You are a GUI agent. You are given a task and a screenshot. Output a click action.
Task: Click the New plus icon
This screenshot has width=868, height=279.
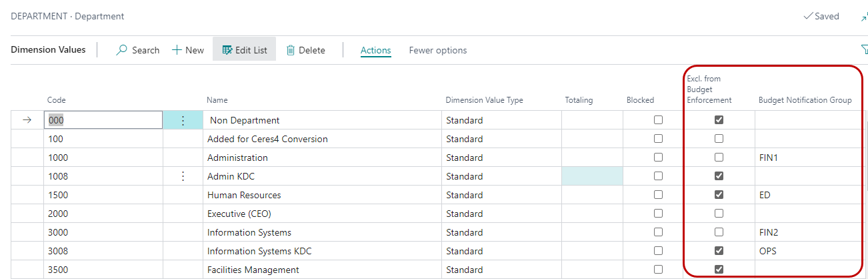click(177, 50)
